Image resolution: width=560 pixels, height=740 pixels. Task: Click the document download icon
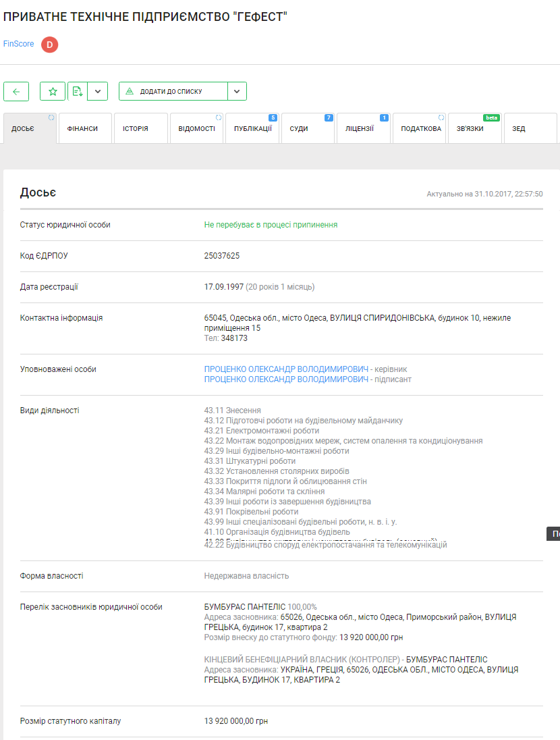pos(78,91)
